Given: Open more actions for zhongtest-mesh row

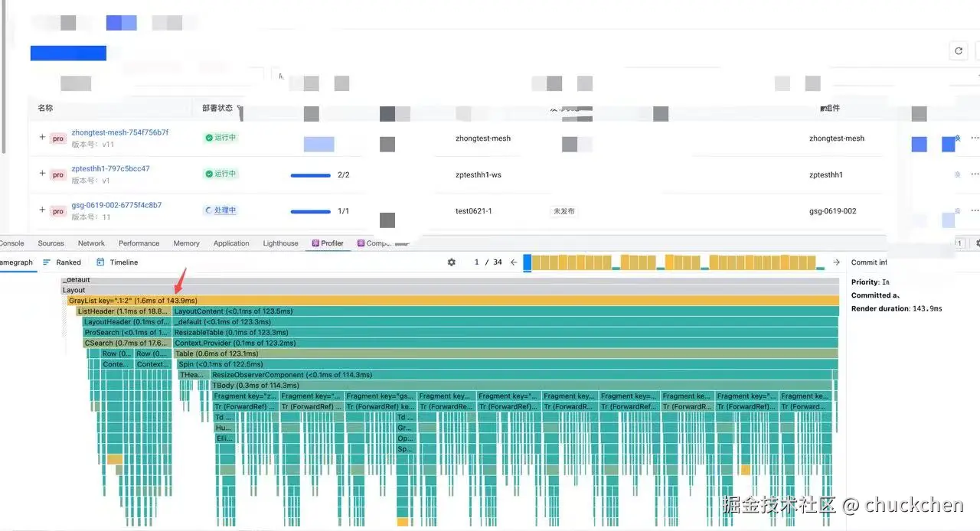Looking at the screenshot, I should (975, 138).
